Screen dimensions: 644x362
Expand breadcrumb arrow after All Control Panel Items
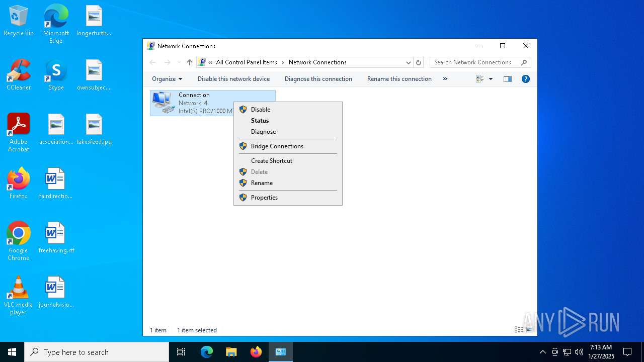283,62
